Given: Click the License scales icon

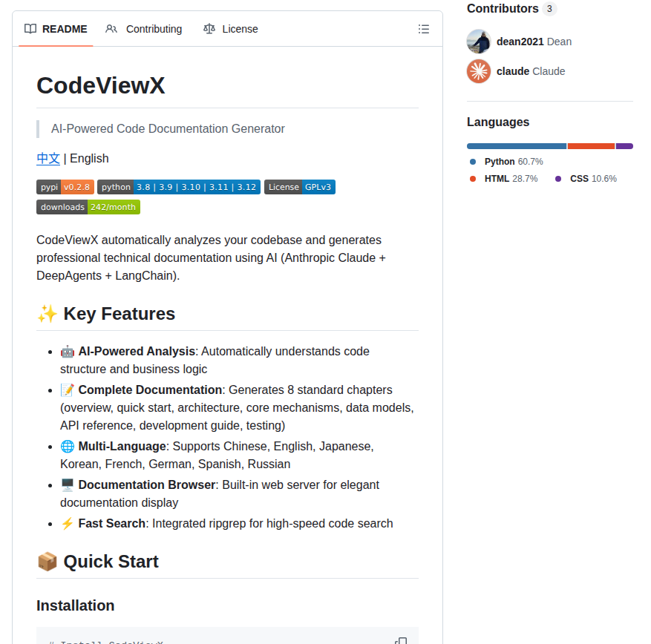Looking at the screenshot, I should pos(210,29).
